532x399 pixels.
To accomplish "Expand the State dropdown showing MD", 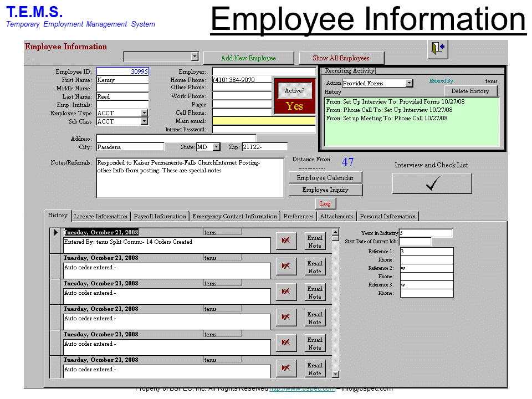I will tap(216, 147).
